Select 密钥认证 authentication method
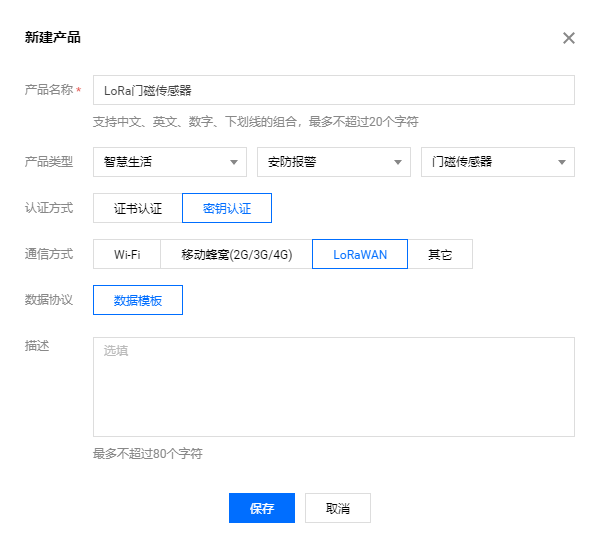This screenshot has width=599, height=548. (x=227, y=208)
